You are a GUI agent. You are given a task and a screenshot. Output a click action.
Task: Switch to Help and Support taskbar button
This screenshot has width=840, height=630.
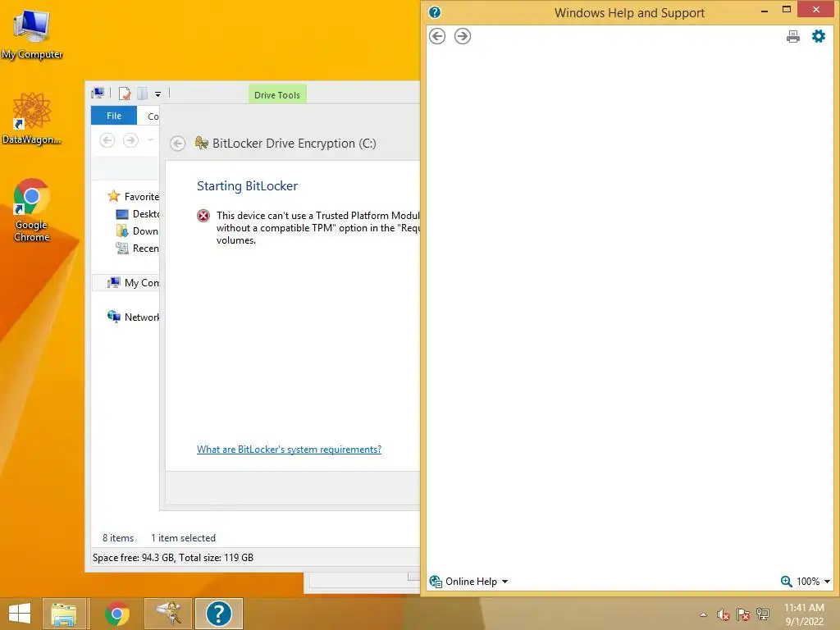click(218, 614)
